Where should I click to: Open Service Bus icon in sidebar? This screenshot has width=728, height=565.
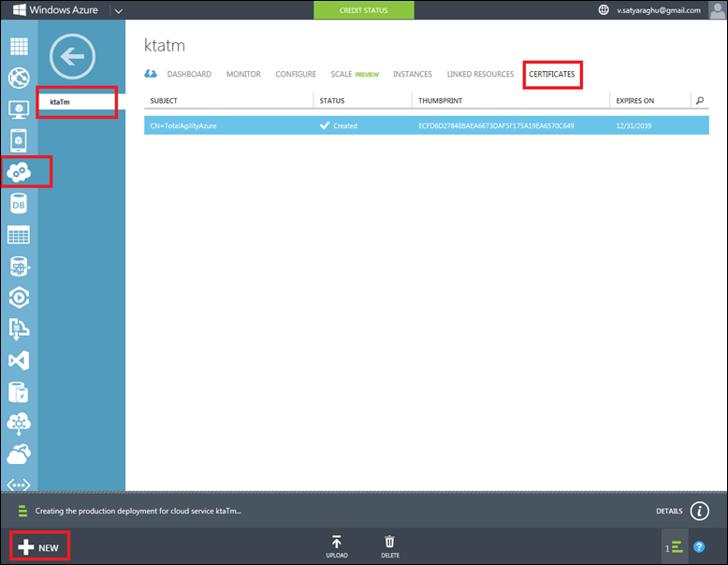pyautogui.click(x=19, y=329)
